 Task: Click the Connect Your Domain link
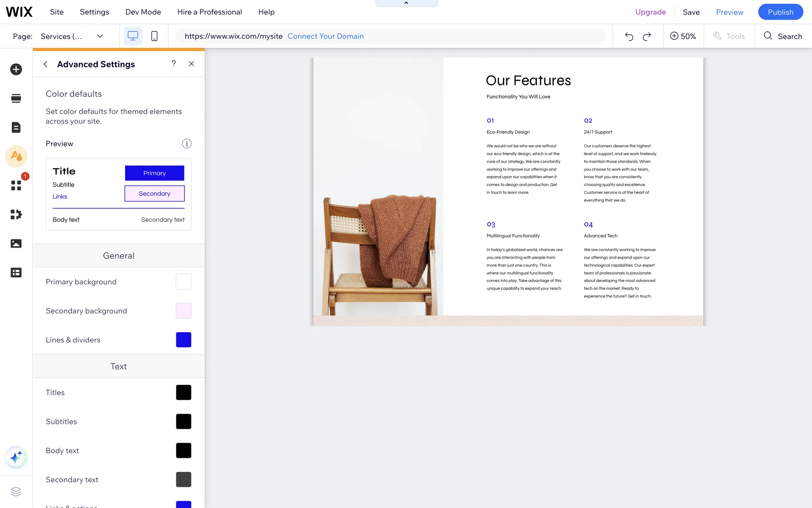coord(326,36)
